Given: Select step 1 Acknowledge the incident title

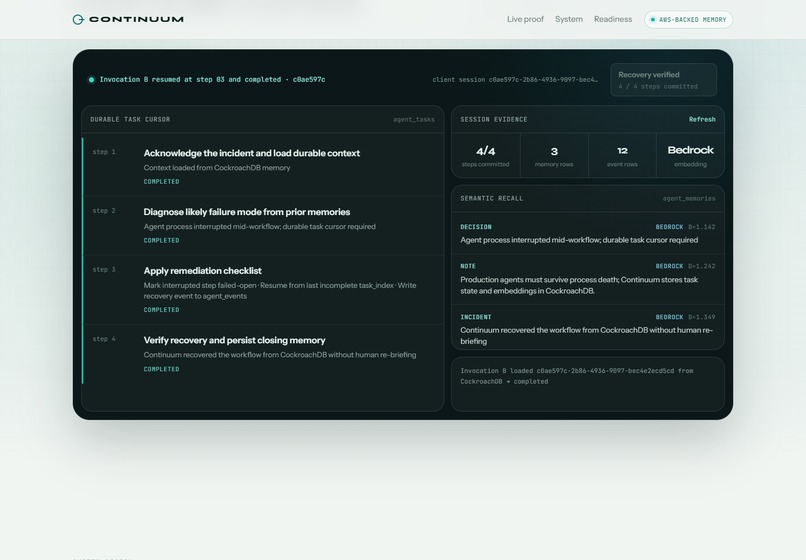Looking at the screenshot, I should pyautogui.click(x=251, y=153).
